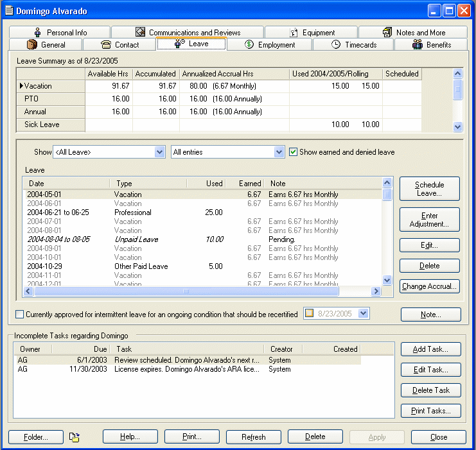Open the 8/23/2005 date picker dropdown
Viewport: 476px width, 450px height.
[364, 313]
